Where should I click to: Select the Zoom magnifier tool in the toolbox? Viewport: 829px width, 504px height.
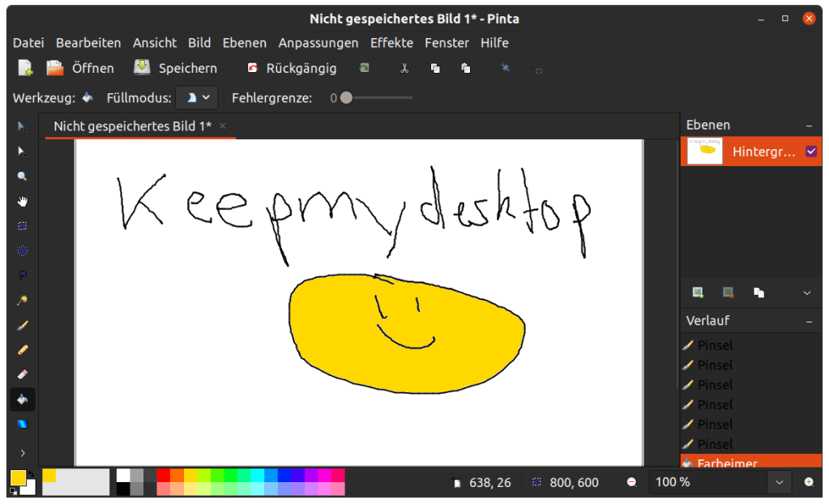(x=23, y=176)
